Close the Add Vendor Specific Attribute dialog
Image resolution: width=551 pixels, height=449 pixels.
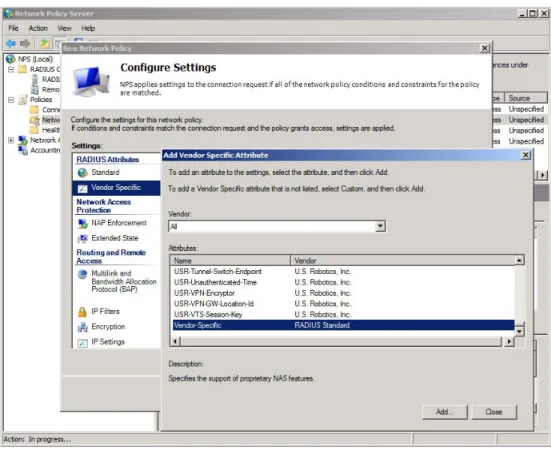(x=525, y=155)
